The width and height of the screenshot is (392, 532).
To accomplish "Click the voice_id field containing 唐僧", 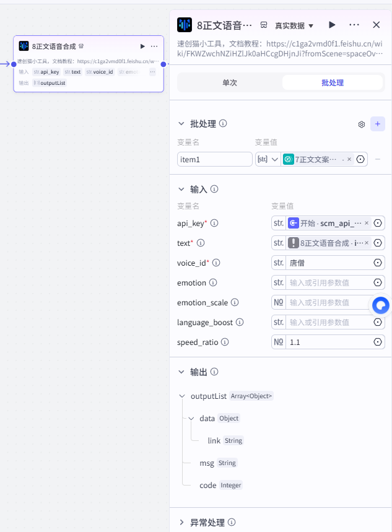I will [x=329, y=263].
